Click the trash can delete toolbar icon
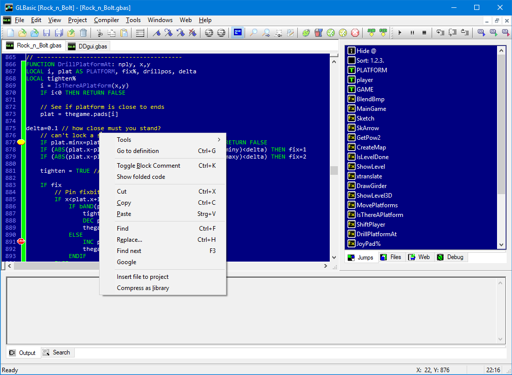 click(x=83, y=33)
